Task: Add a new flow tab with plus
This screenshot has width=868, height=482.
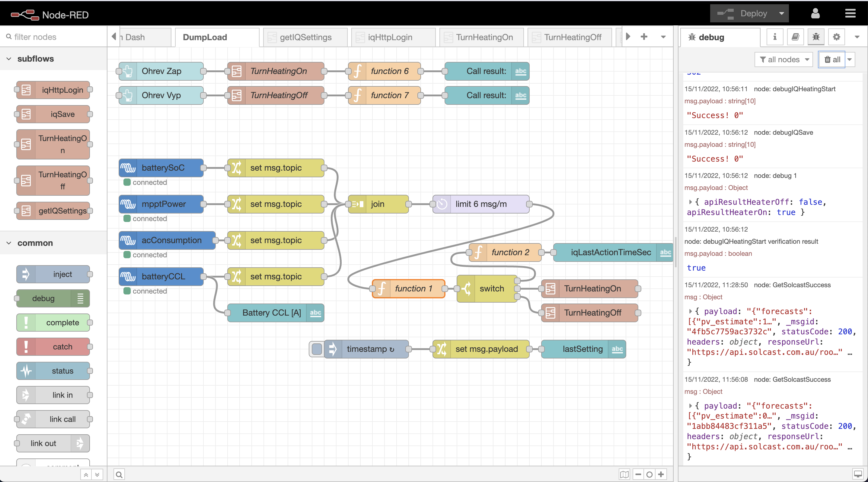Action: (x=643, y=37)
